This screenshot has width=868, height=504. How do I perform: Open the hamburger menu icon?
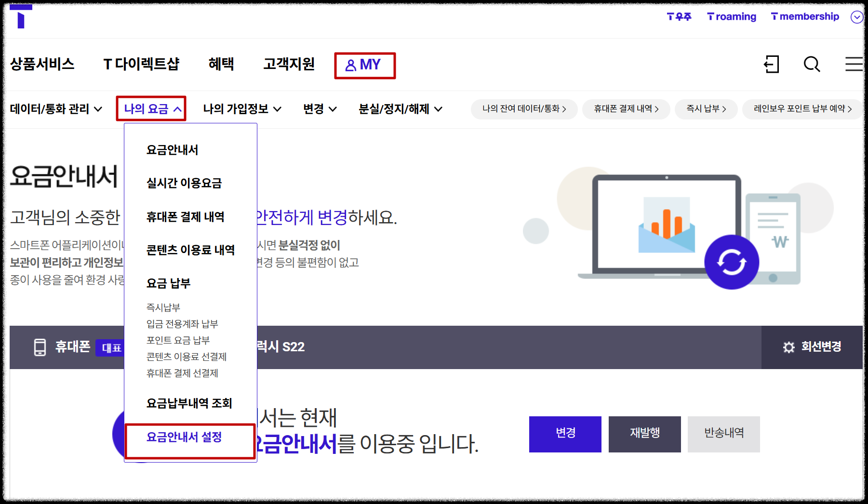pos(854,64)
